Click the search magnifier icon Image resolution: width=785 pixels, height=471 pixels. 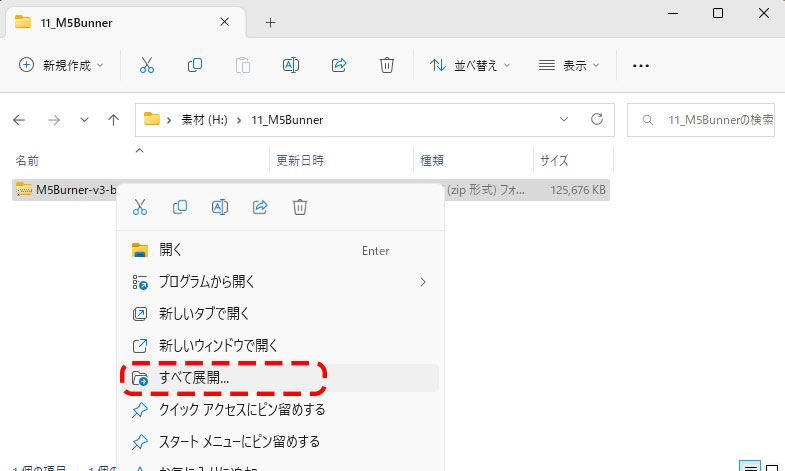647,120
